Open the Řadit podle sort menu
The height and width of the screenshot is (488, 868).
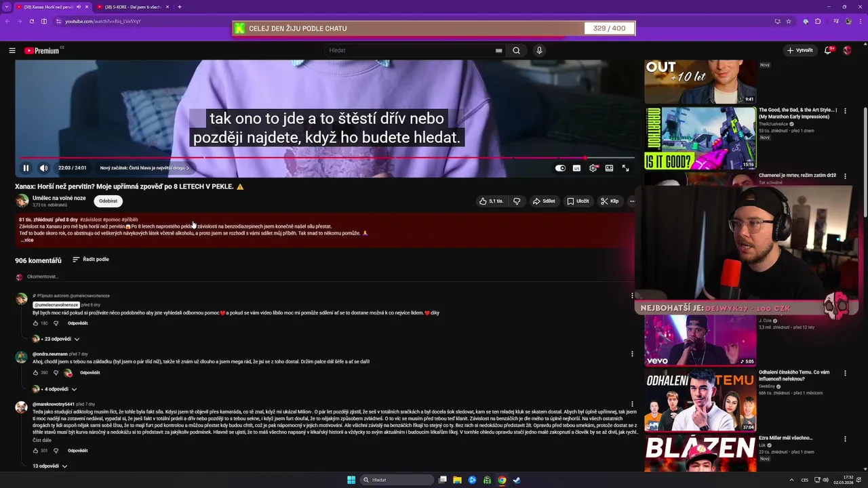(90, 260)
